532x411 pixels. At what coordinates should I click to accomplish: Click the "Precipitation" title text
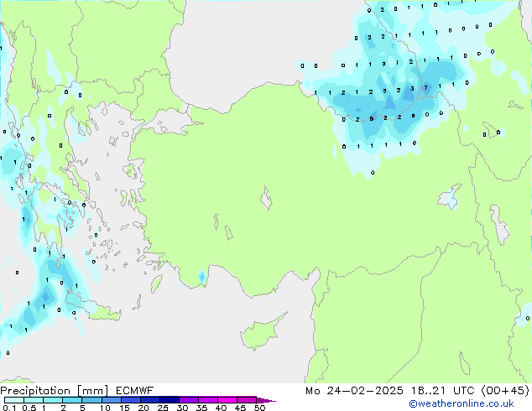tap(35, 391)
